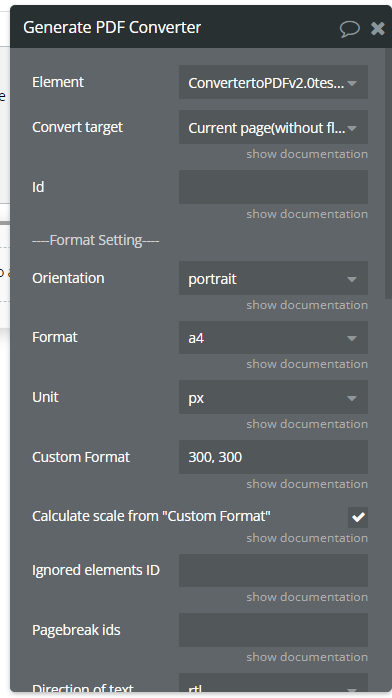Show documentation under Orientation
This screenshot has width=392, height=698.
point(307,305)
